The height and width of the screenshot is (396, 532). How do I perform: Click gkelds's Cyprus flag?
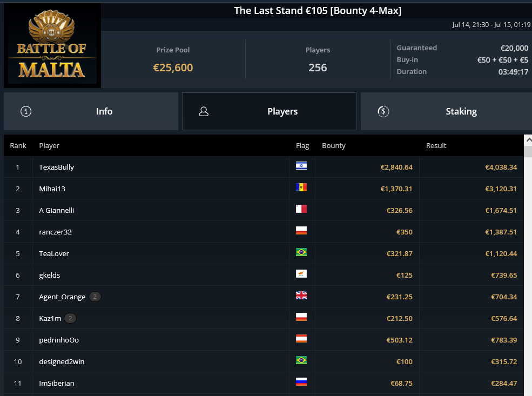[x=301, y=273]
